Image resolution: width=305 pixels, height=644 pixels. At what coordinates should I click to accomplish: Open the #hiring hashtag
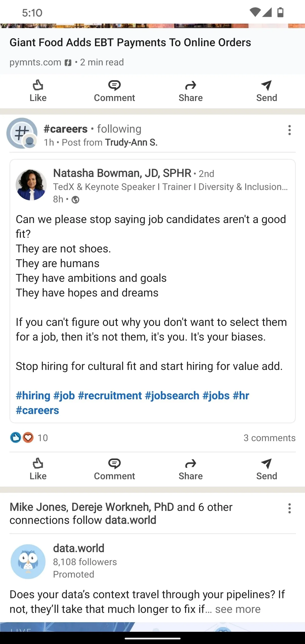(x=33, y=396)
